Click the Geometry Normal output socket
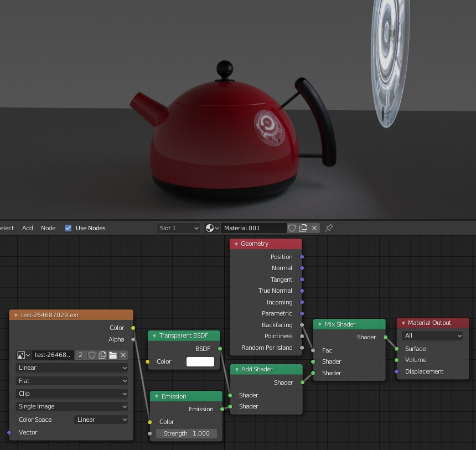This screenshot has height=450, width=476. [x=302, y=268]
